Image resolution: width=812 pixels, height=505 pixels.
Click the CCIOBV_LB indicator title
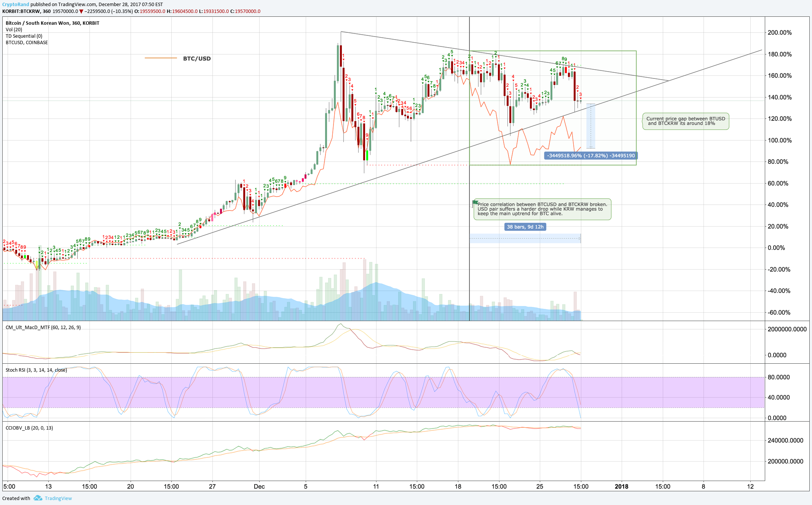29,428
